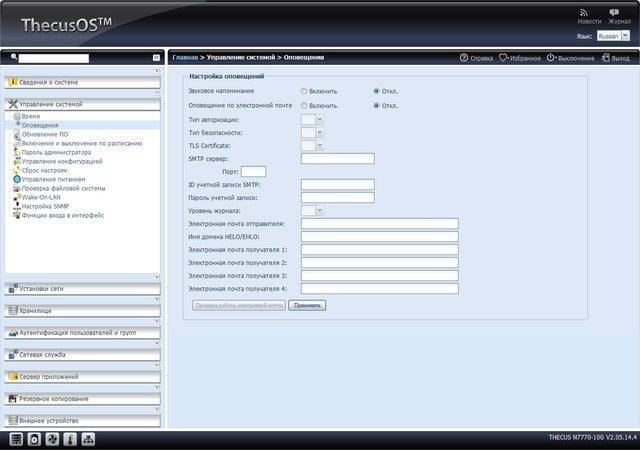
Task: Add page via Избранное heart icon
Action: click(504, 58)
